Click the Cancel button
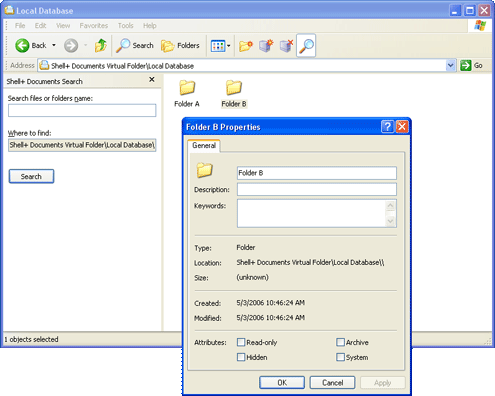This screenshot has width=495, height=396. pyautogui.click(x=332, y=383)
